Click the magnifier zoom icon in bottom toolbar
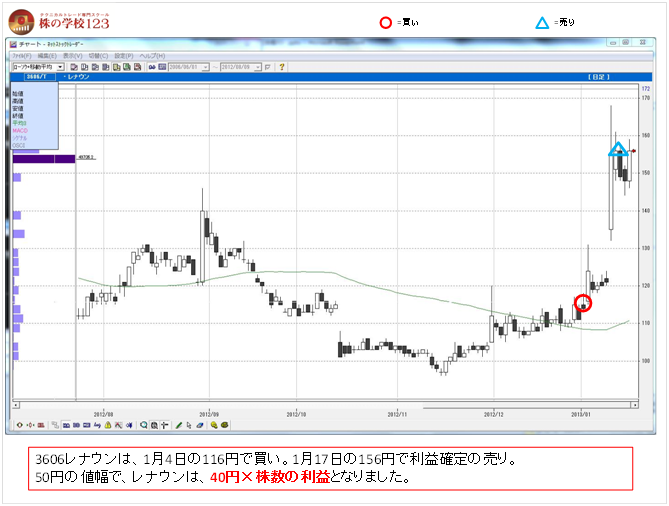This screenshot has width=669, height=506. (144, 424)
